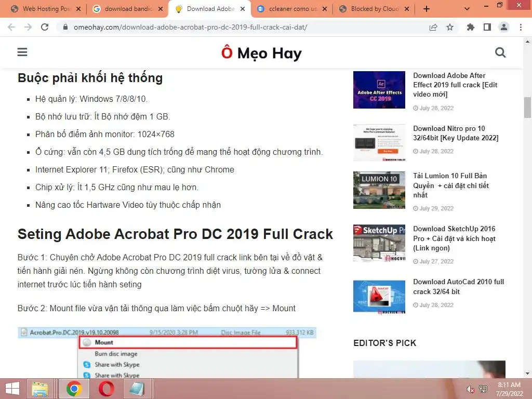Screen dimensions: 532x399
Task: Open File Explorer from the taskbar
Action: click(x=40, y=389)
